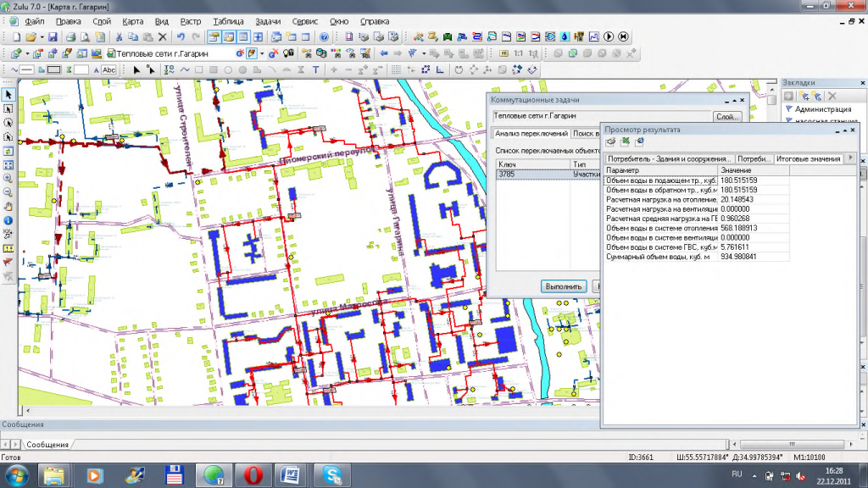Expand the Open folder dropdown arrow
This screenshot has width=868, height=488.
[x=41, y=37]
